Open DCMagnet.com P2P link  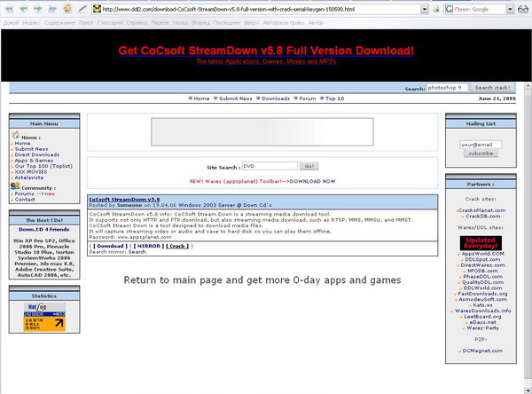482,351
